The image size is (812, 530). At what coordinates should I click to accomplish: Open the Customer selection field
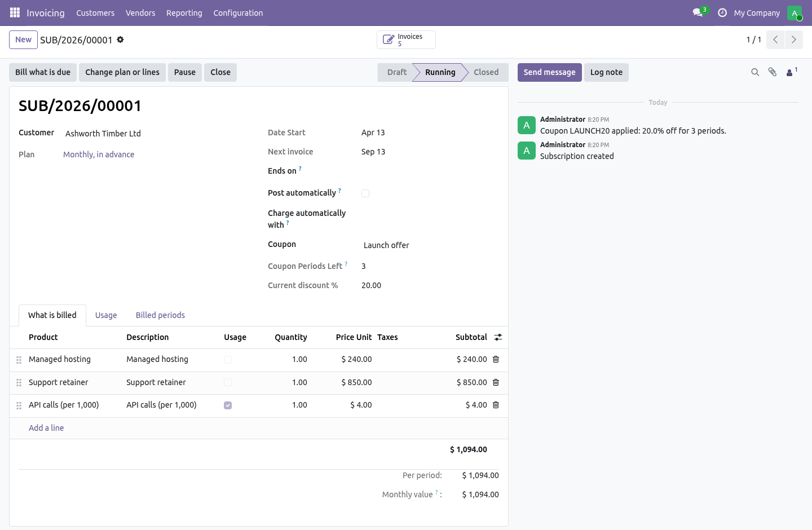tap(156, 134)
